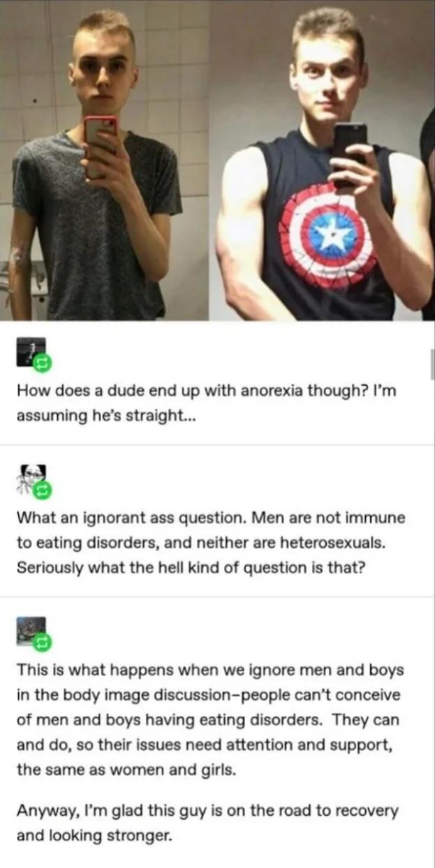
Task: Tap the reblog badge on third avatar
Action: tap(43, 641)
